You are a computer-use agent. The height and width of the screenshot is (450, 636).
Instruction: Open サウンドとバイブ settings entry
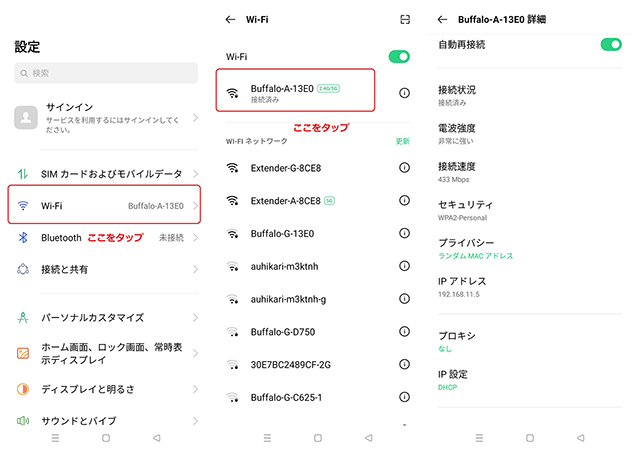click(106, 421)
